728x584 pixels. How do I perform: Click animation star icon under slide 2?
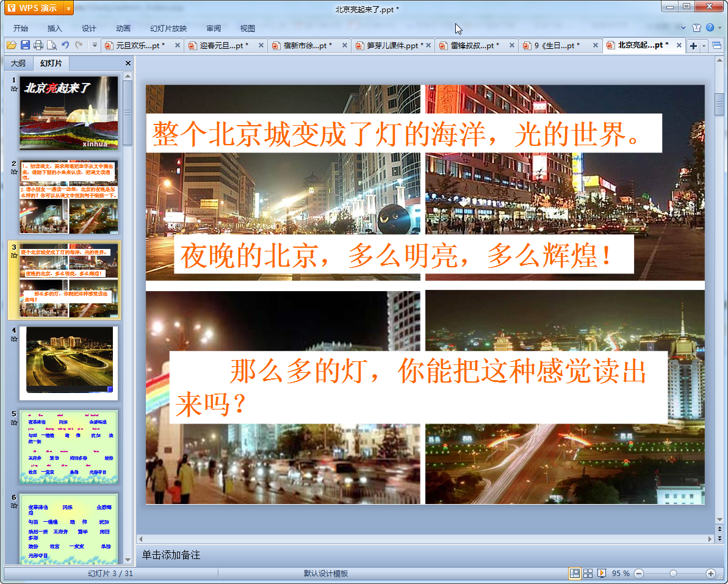point(14,171)
